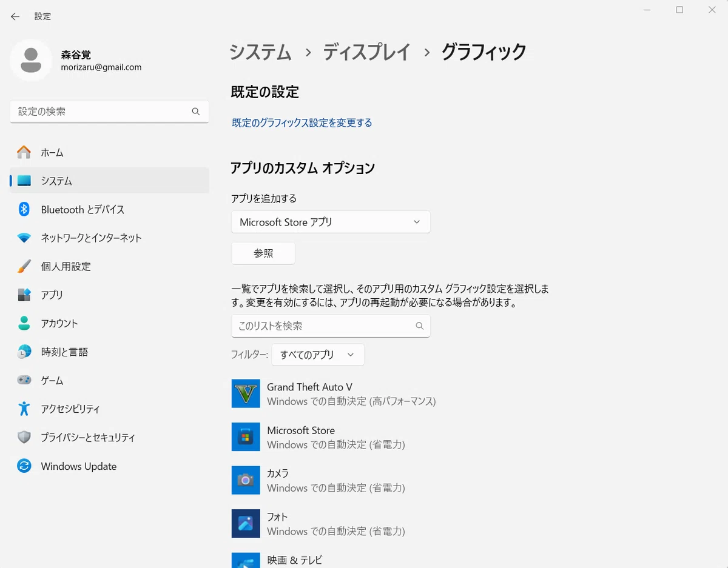Open 個人用設定 in the sidebar
The height and width of the screenshot is (568, 728).
(x=110, y=266)
